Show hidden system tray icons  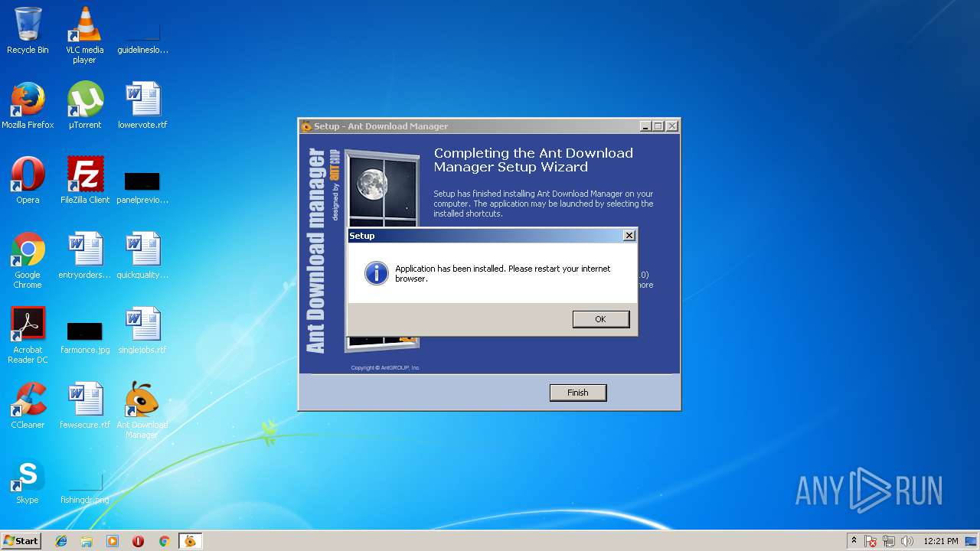coord(854,541)
